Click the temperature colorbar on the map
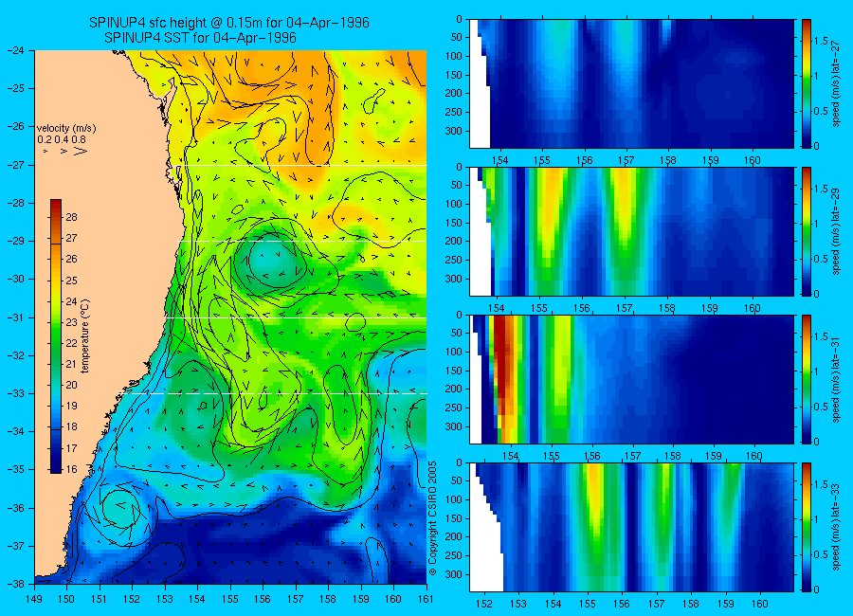Image resolution: width=853 pixels, height=616 pixels. pos(56,335)
